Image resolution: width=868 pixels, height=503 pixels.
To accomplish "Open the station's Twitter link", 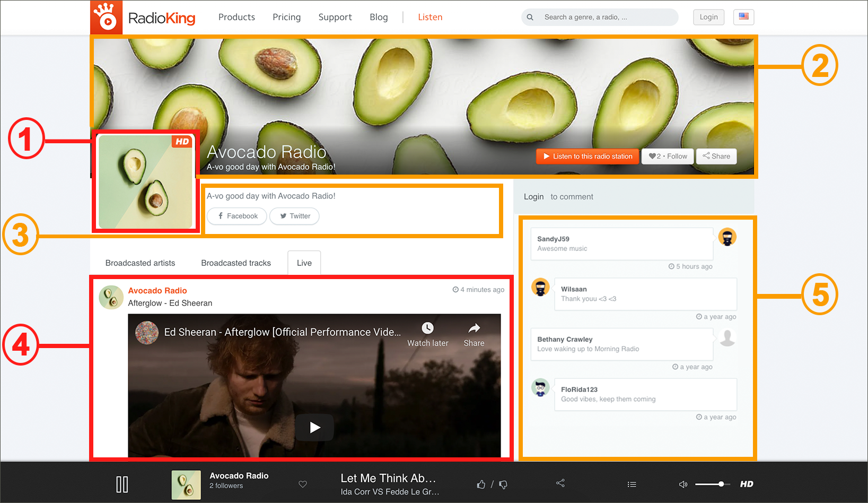I will 294,216.
